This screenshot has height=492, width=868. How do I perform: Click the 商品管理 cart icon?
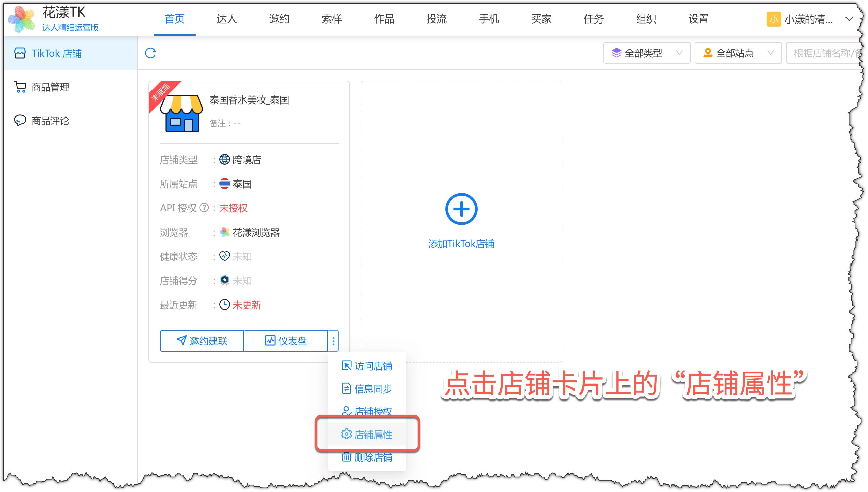[20, 87]
